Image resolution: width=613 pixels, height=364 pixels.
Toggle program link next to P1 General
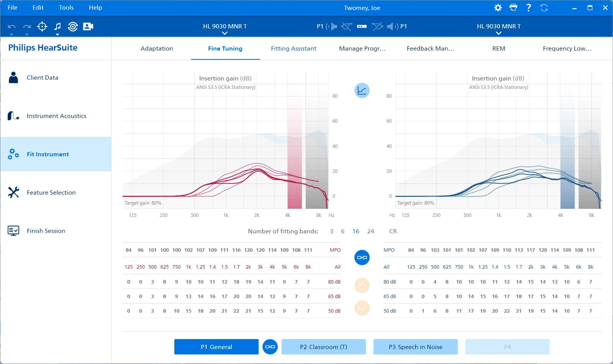coord(270,347)
